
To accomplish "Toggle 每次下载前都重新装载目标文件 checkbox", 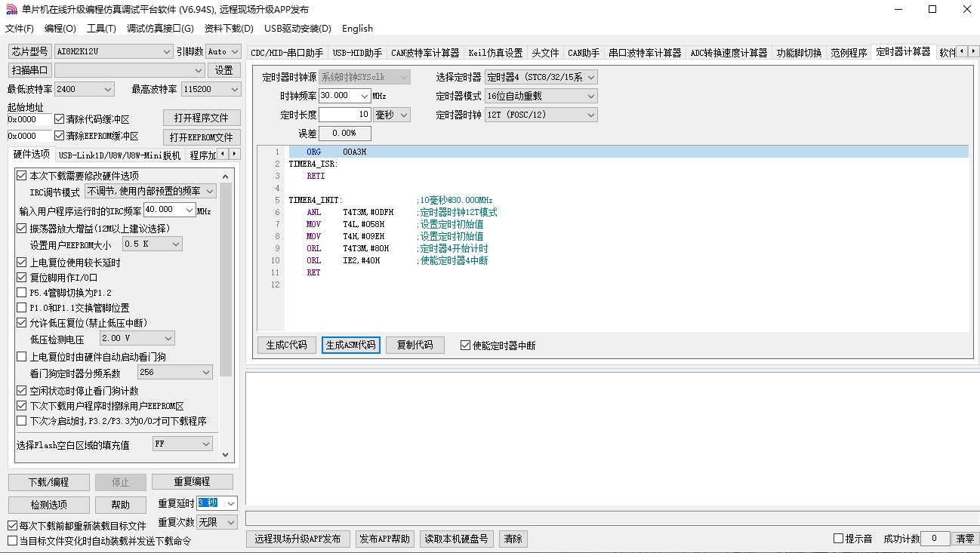I will point(12,526).
